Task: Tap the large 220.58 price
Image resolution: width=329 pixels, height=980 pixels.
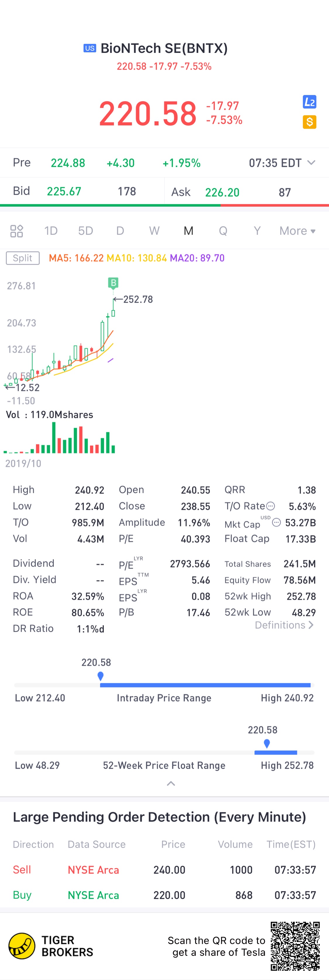Action: tap(148, 113)
